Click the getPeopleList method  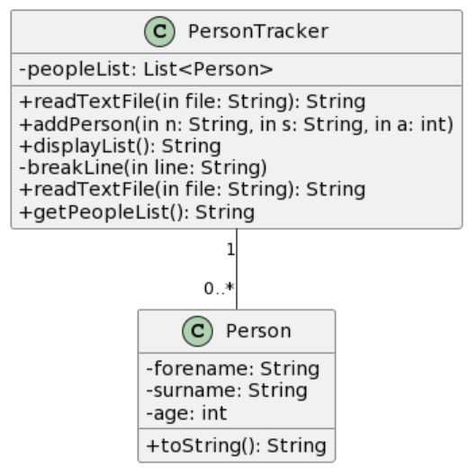137,212
